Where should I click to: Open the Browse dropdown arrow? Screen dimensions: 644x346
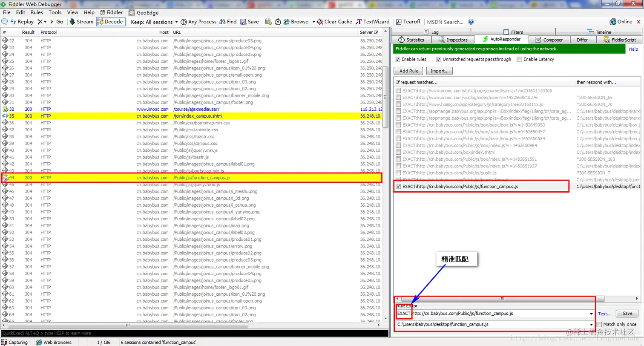pyautogui.click(x=313, y=22)
